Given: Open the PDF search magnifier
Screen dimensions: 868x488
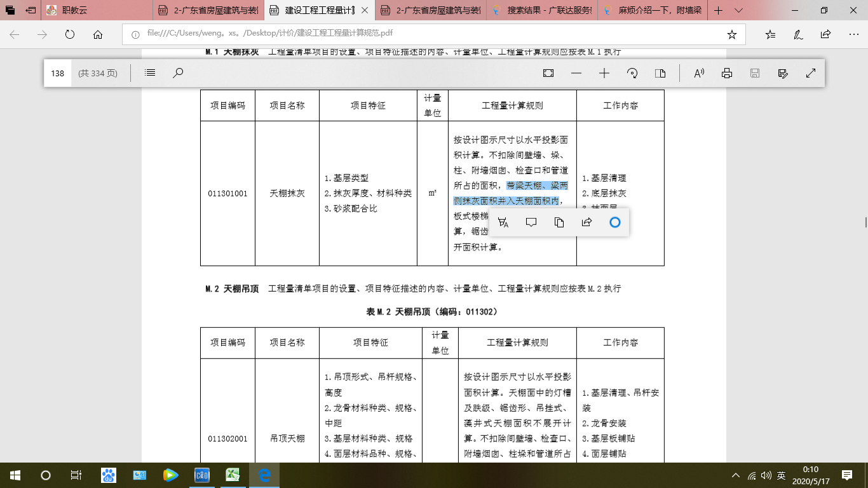Looking at the screenshot, I should (x=178, y=73).
